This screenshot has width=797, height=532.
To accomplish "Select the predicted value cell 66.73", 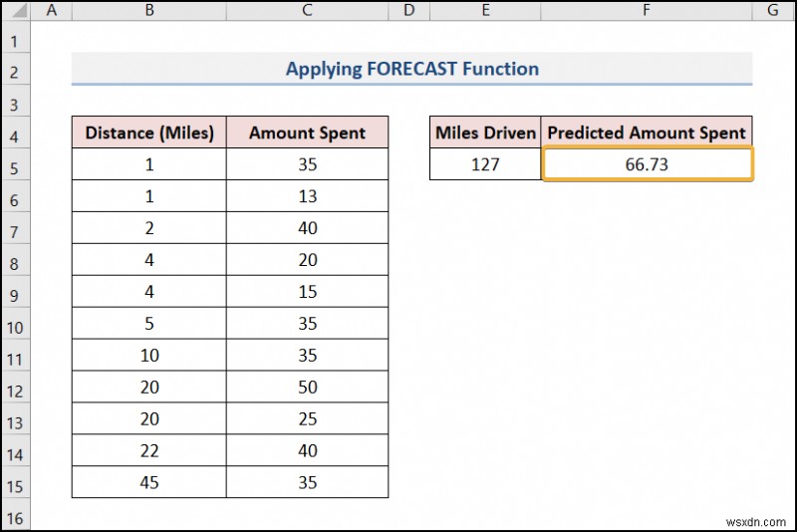I will pyautogui.click(x=647, y=164).
